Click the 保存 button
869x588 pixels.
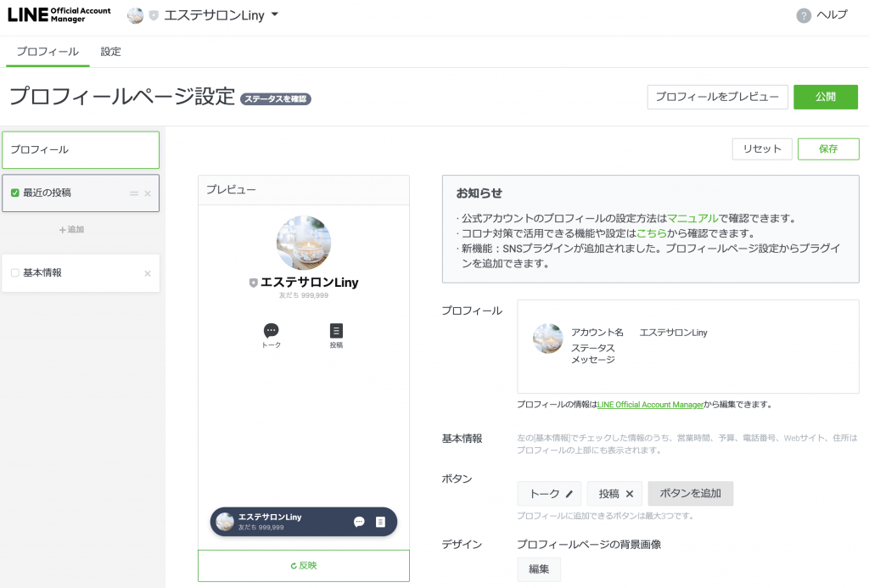point(828,149)
